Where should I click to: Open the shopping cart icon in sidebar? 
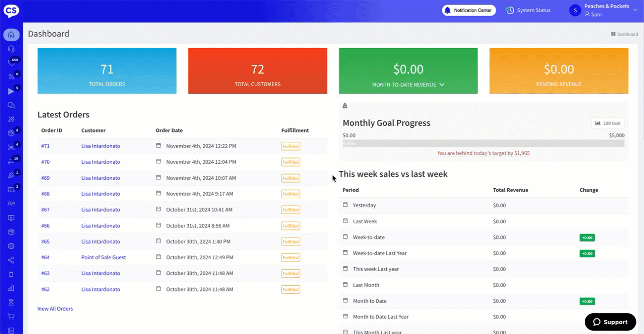[x=11, y=316]
